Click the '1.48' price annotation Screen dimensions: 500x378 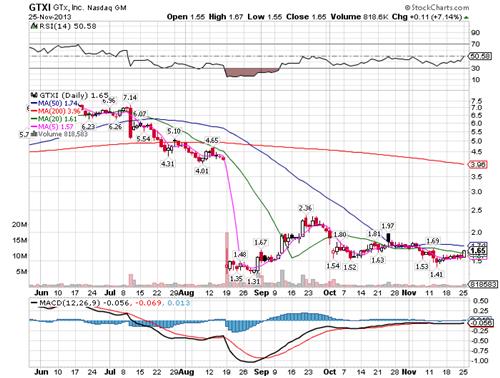click(x=240, y=254)
